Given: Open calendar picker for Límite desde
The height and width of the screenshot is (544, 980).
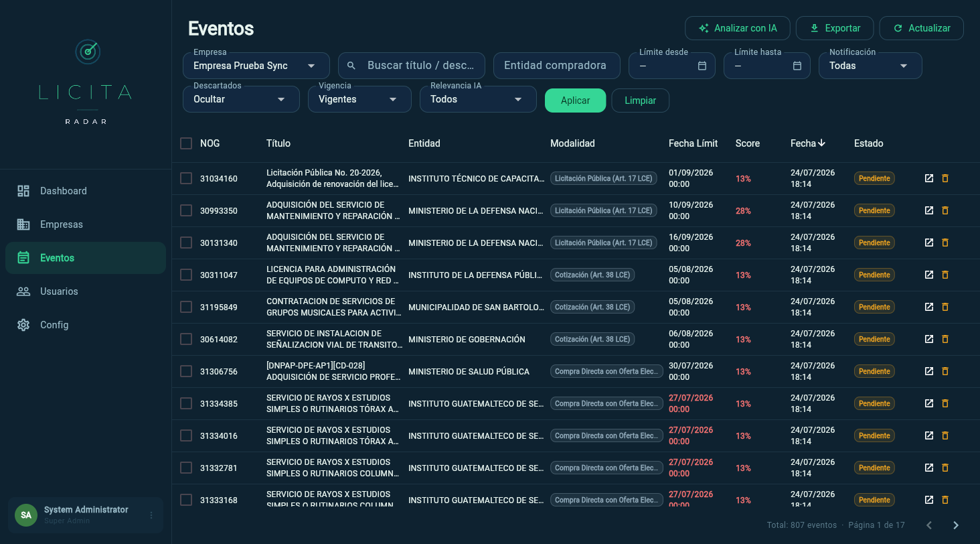Looking at the screenshot, I should point(702,66).
